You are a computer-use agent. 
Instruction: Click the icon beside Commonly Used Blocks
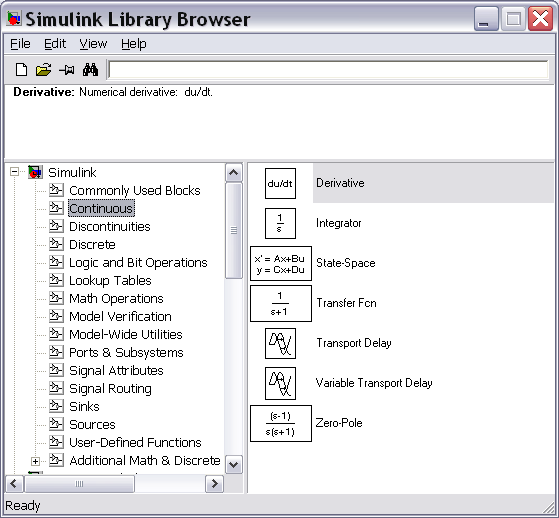tap(56, 190)
